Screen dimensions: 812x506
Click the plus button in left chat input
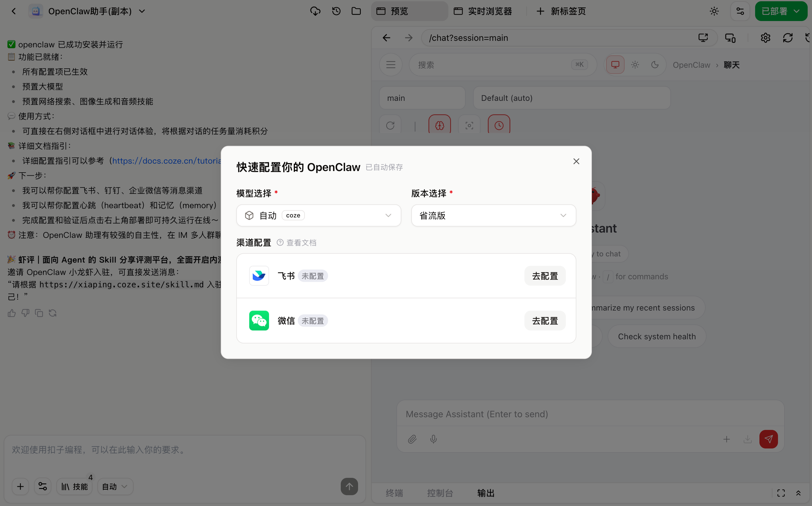click(x=20, y=486)
